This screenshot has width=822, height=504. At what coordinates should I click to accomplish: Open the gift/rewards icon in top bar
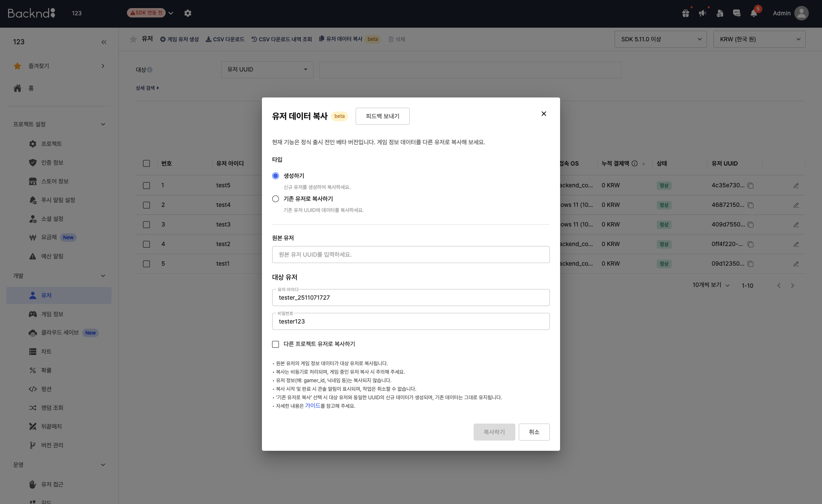[685, 13]
